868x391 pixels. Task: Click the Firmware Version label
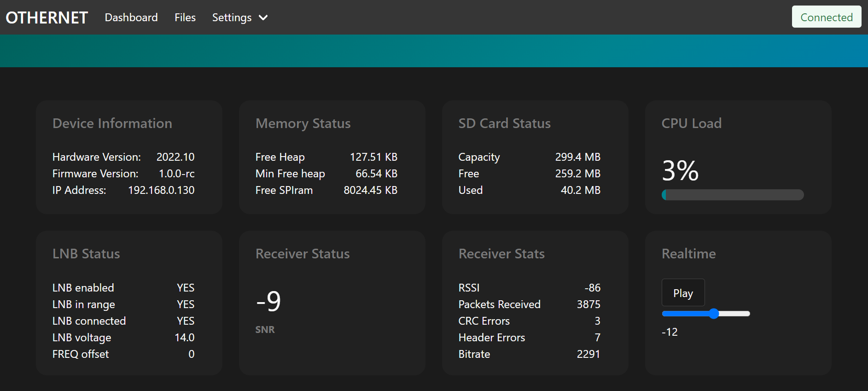pyautogui.click(x=95, y=174)
